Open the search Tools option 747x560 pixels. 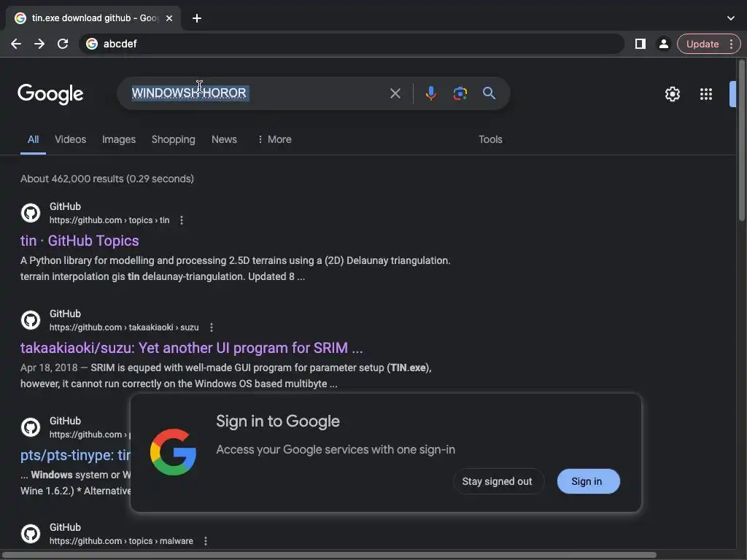[x=490, y=139]
